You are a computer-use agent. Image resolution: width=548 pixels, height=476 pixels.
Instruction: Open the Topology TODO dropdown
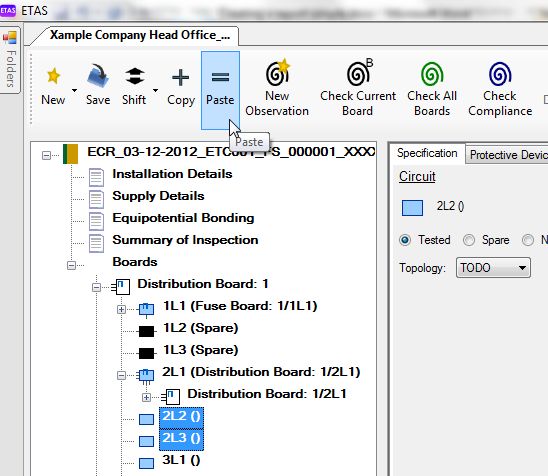pyautogui.click(x=493, y=268)
